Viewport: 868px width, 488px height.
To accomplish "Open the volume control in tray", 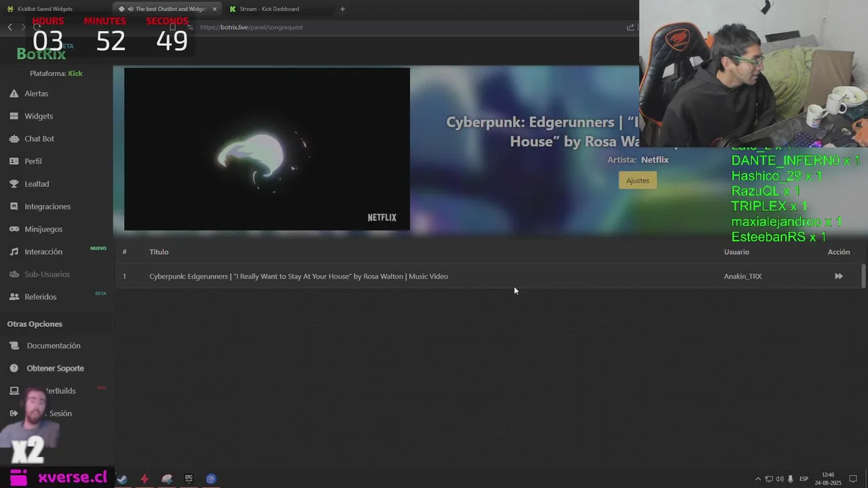I will tap(779, 479).
